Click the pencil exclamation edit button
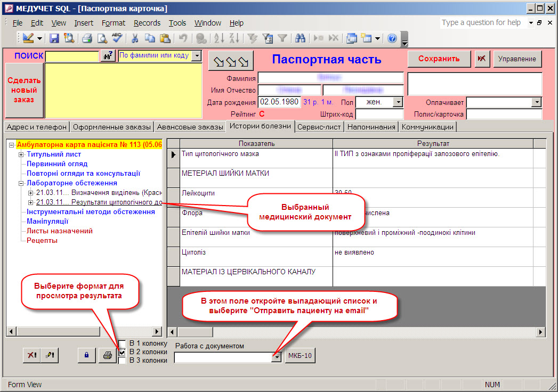 50,355
